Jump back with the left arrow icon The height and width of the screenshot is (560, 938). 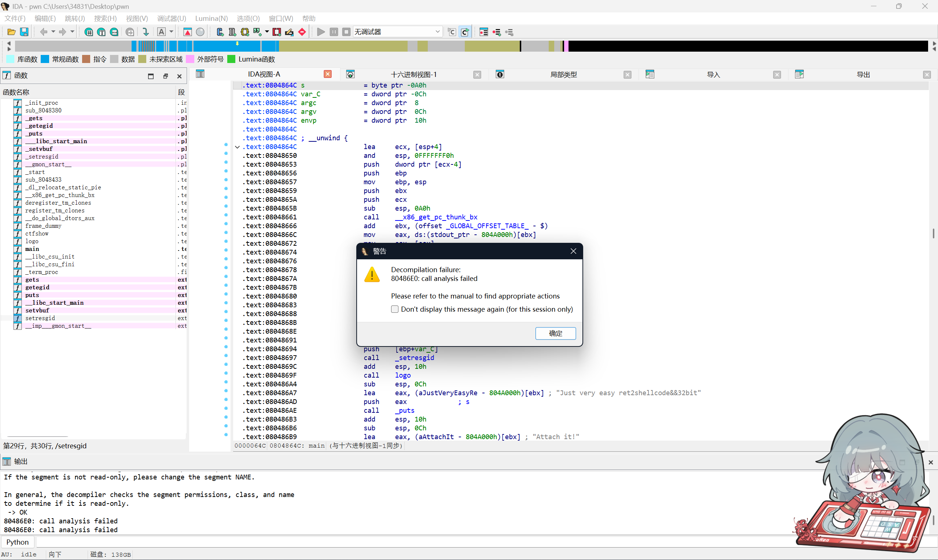44,32
